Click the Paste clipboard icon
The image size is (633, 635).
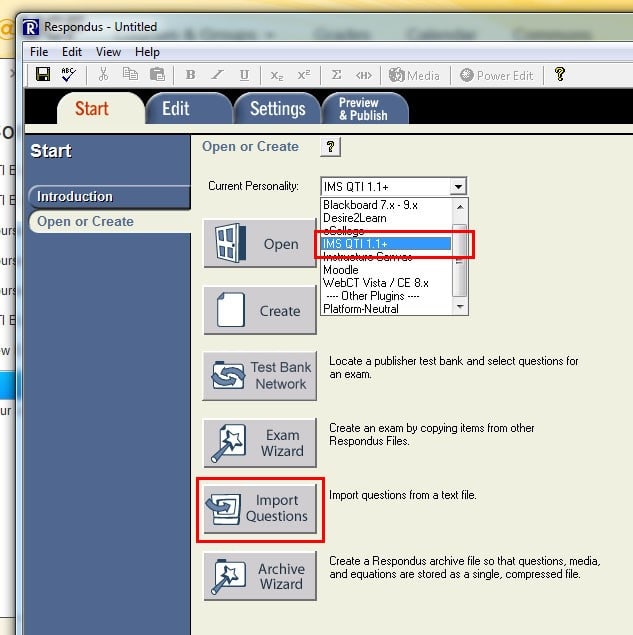(x=158, y=75)
